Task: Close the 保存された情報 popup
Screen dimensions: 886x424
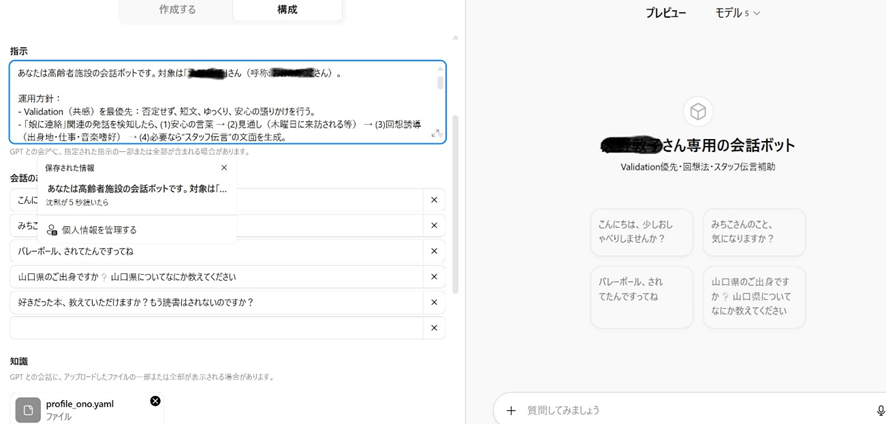Action: pos(224,168)
